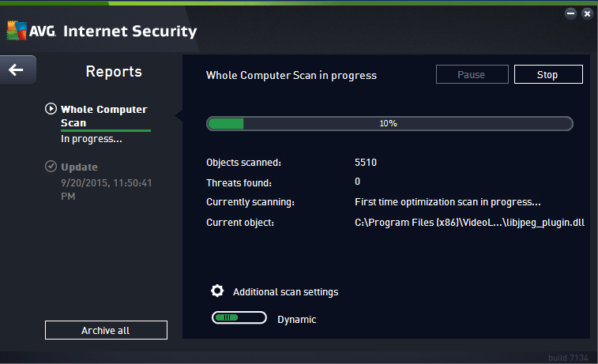The width and height of the screenshot is (598, 364).
Task: Click the current object file path
Action: [x=469, y=223]
